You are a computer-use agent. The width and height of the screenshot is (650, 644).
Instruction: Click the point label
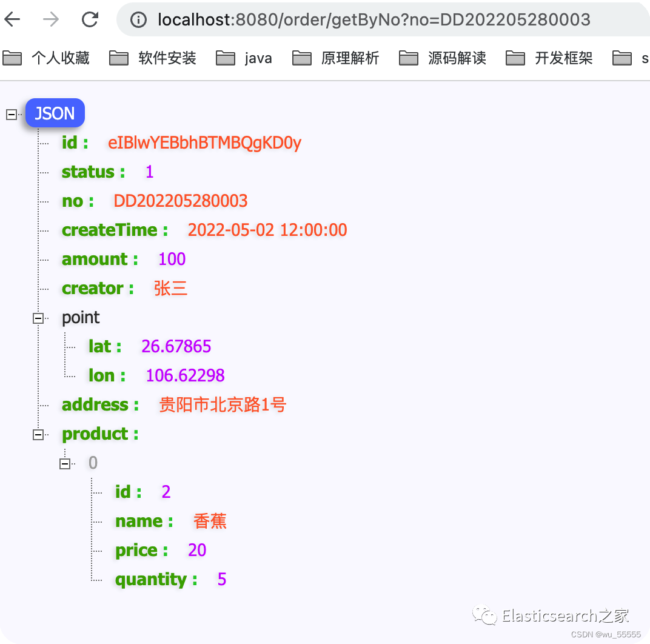pyautogui.click(x=81, y=318)
